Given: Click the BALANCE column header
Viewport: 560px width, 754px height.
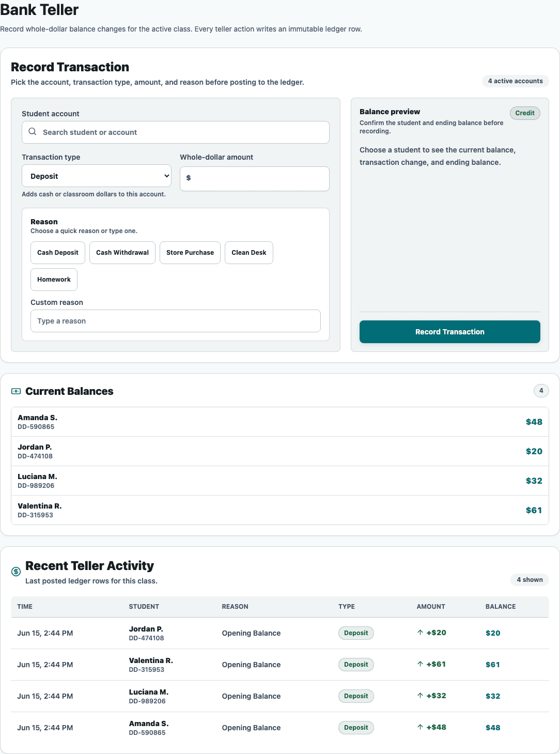Looking at the screenshot, I should coord(501,607).
